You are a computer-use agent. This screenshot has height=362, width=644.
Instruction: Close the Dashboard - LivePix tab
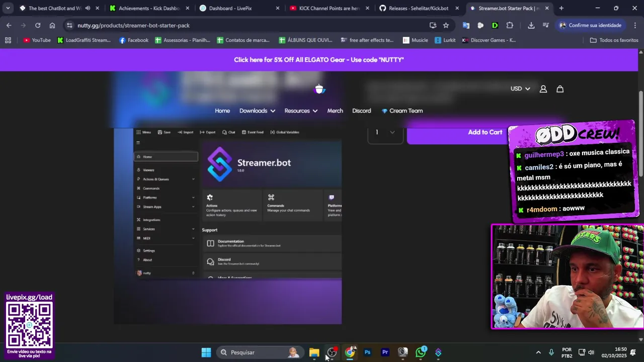point(277,8)
